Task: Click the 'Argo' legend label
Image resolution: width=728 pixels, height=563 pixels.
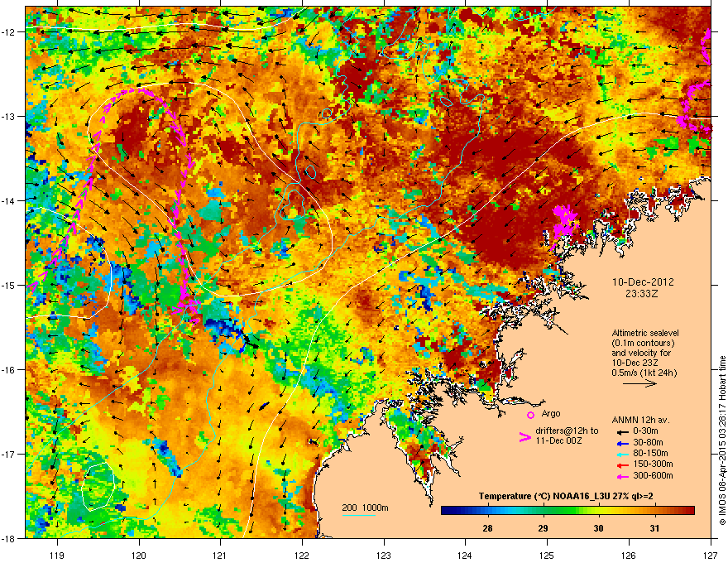Action: [551, 413]
